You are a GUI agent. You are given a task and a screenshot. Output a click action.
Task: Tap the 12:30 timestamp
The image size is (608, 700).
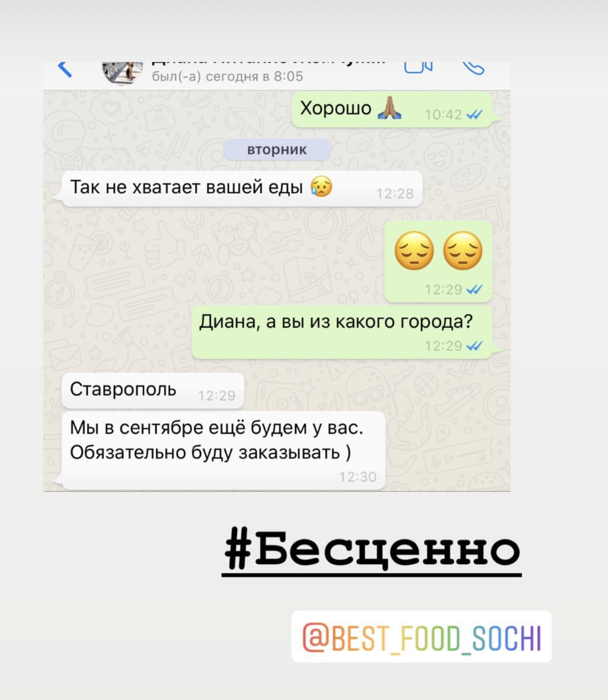click(358, 477)
